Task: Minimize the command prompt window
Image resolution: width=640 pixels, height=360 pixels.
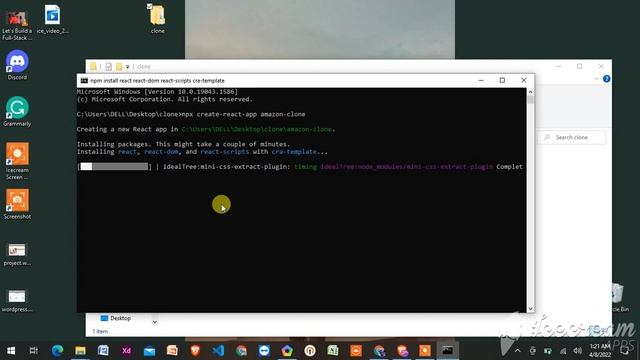Action: point(481,80)
